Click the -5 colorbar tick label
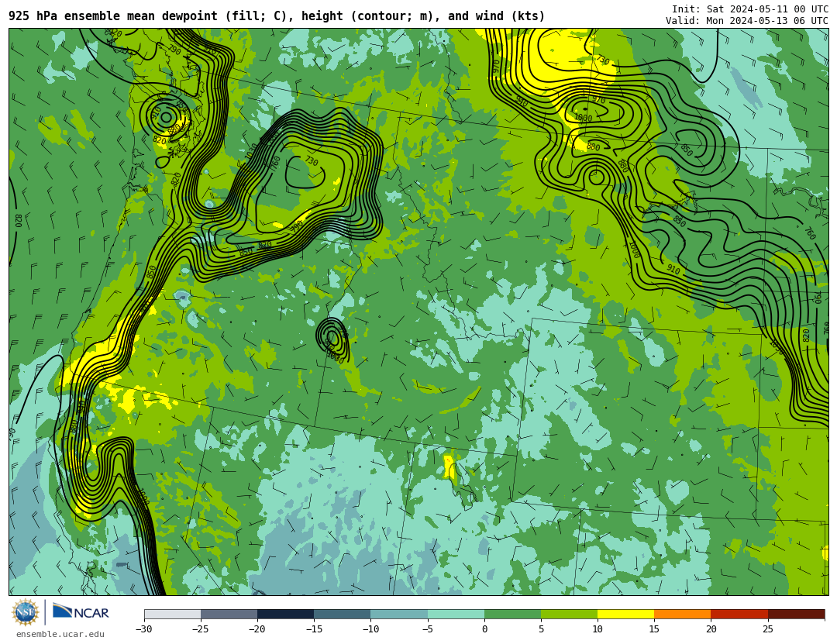The height and width of the screenshot is (644, 837). point(428,629)
